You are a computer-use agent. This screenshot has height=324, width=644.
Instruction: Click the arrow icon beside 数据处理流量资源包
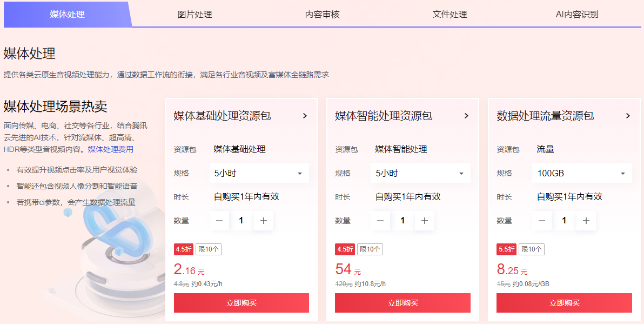[x=628, y=116]
